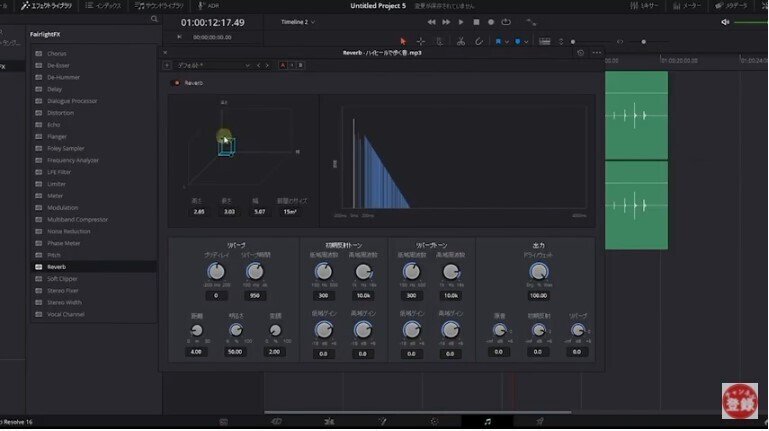Select Reverb in the FairlightFX list
The height and width of the screenshot is (431, 769).
click(93, 267)
